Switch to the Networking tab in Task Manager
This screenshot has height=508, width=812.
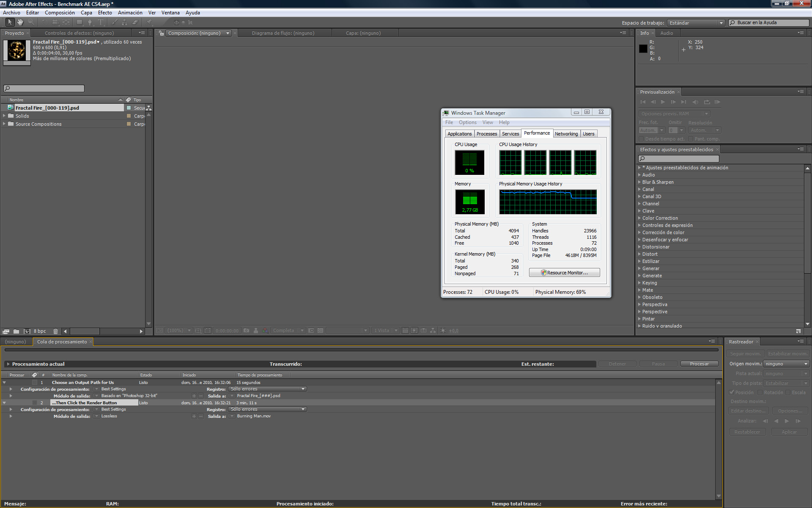click(566, 134)
